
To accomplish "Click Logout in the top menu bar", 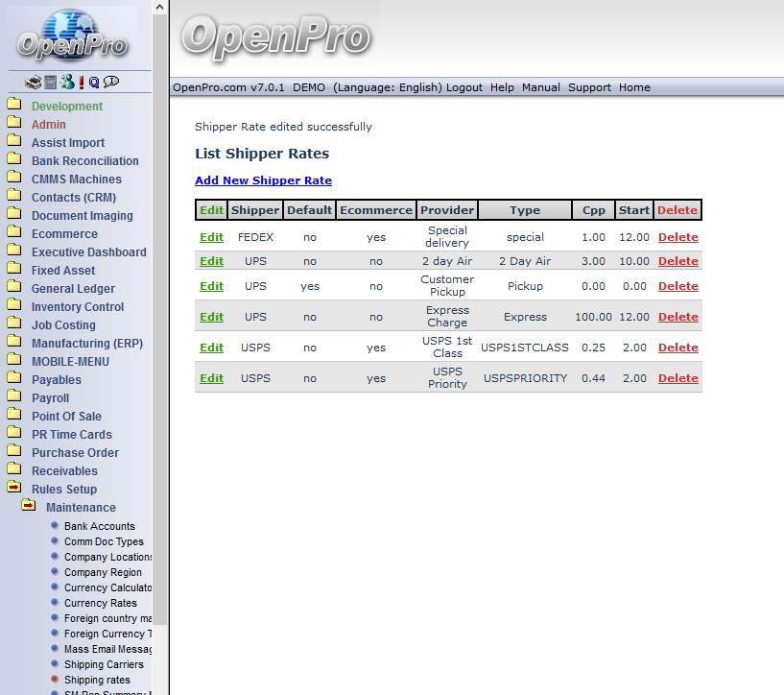I will (x=464, y=87).
